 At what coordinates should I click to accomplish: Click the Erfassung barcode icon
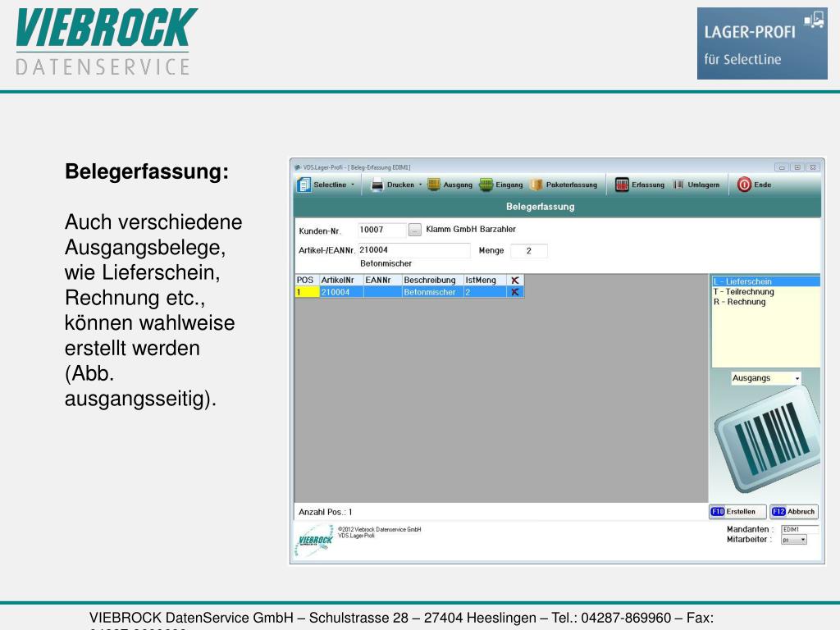pyautogui.click(x=622, y=185)
